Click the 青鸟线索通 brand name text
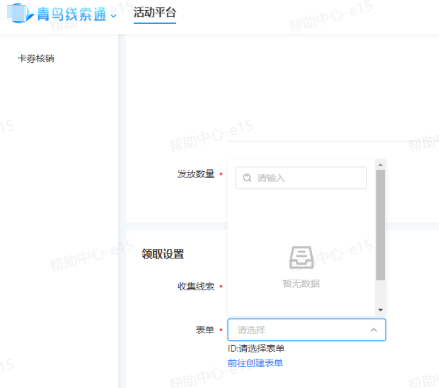439x388 pixels. [72, 14]
